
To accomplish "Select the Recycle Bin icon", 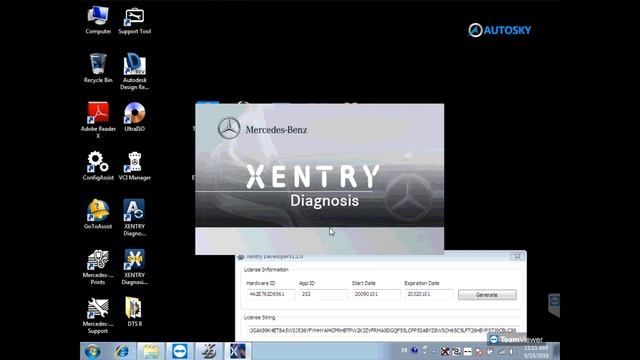I will 98,69.
